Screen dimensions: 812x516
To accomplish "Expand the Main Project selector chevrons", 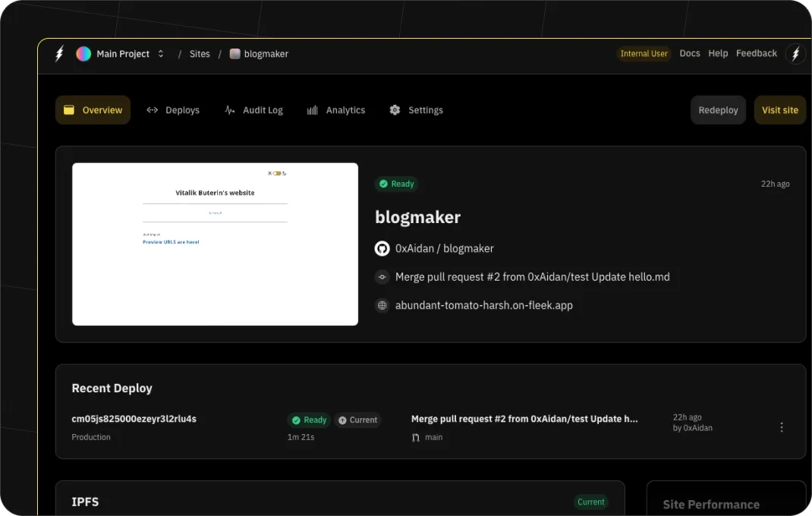I will (160, 54).
